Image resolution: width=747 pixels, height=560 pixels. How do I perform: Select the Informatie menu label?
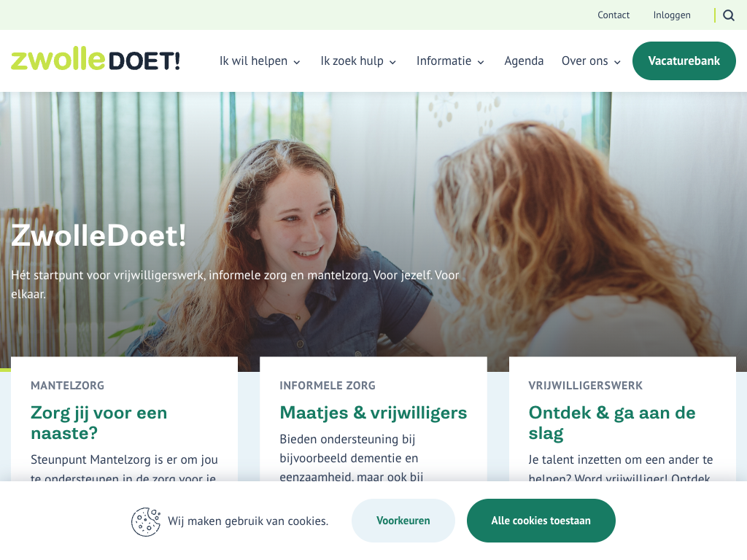pyautogui.click(x=444, y=61)
